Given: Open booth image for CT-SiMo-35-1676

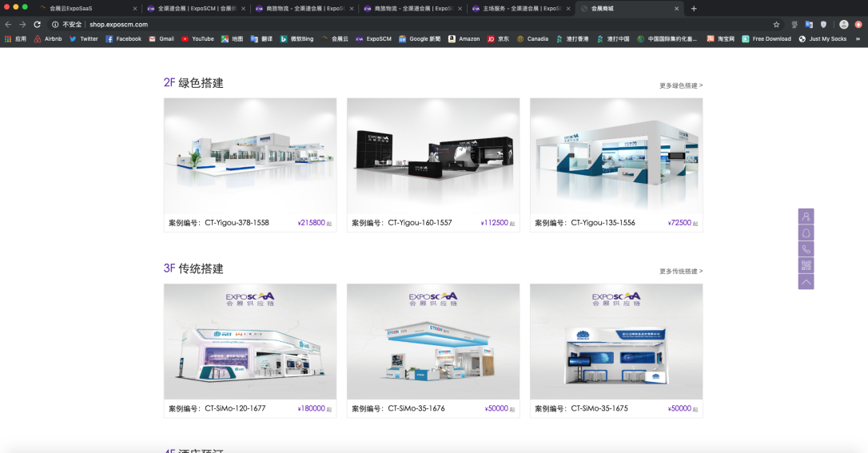Looking at the screenshot, I should coord(433,342).
